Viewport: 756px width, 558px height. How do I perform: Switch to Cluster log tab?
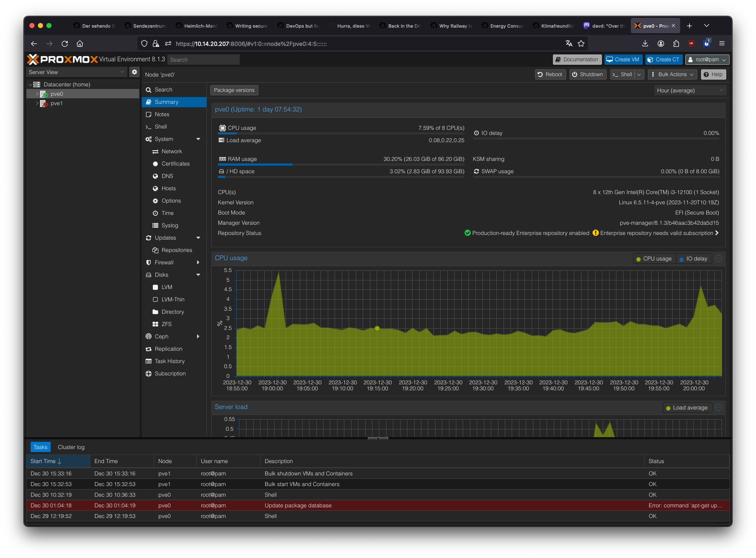(71, 447)
